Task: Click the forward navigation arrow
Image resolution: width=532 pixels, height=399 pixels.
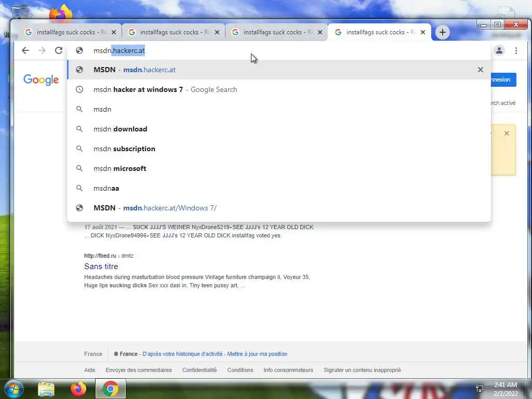Action: click(x=42, y=50)
